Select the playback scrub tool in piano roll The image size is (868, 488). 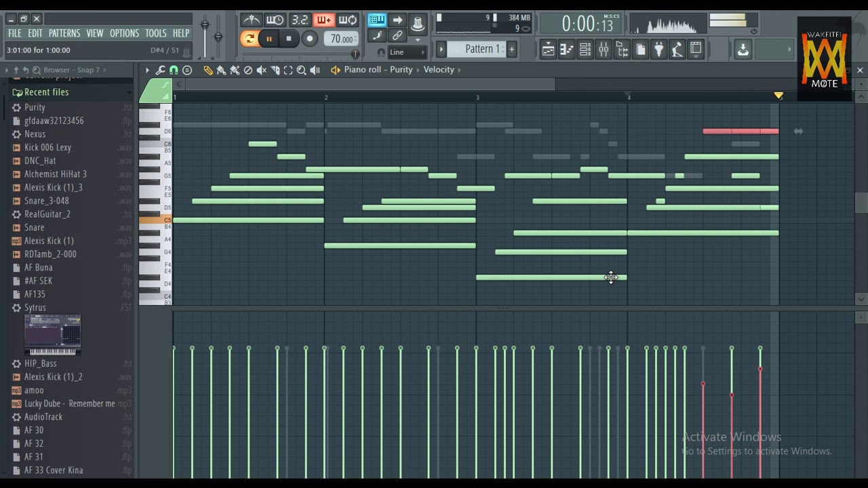pos(315,70)
